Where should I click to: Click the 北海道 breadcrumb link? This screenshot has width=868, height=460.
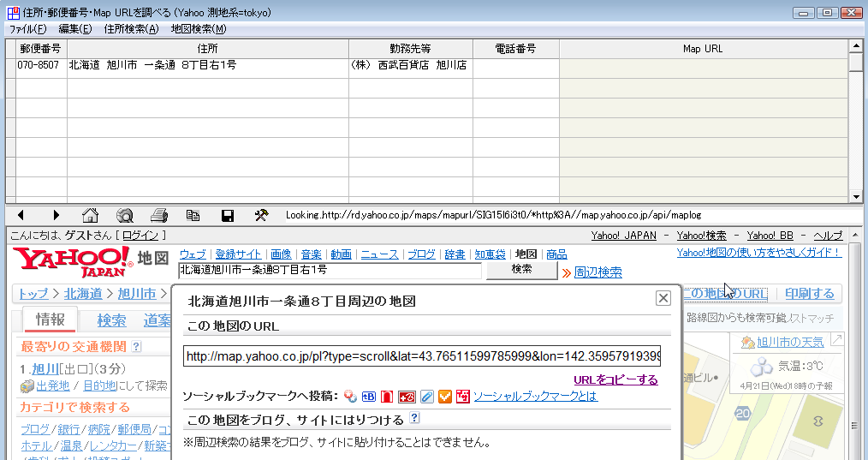pyautogui.click(x=83, y=294)
